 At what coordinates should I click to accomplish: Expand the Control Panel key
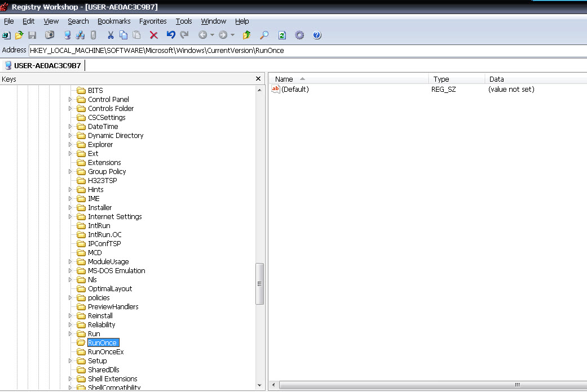tap(70, 100)
